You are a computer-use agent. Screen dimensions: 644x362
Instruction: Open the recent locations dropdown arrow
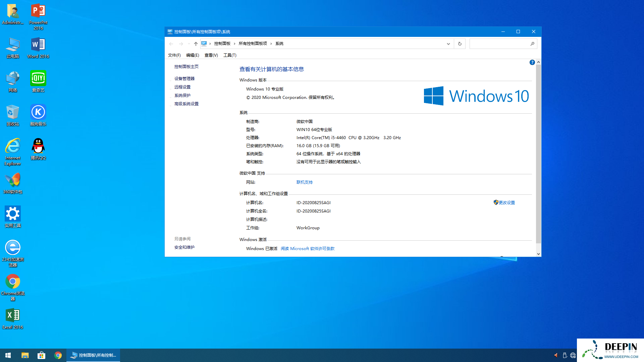point(189,44)
